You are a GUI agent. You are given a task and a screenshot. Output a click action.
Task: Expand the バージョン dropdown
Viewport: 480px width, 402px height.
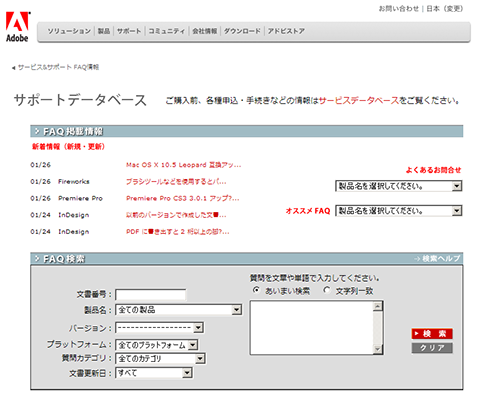point(159,328)
